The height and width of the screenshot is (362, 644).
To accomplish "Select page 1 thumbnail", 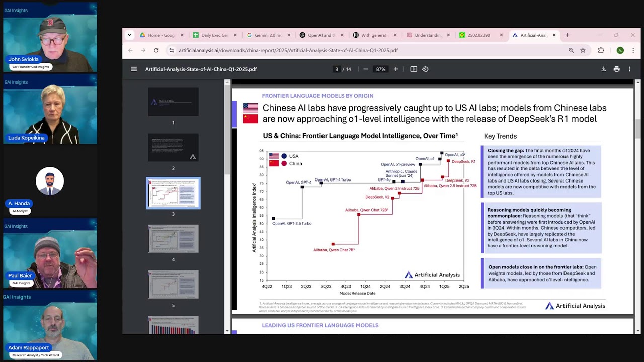I will [173, 102].
